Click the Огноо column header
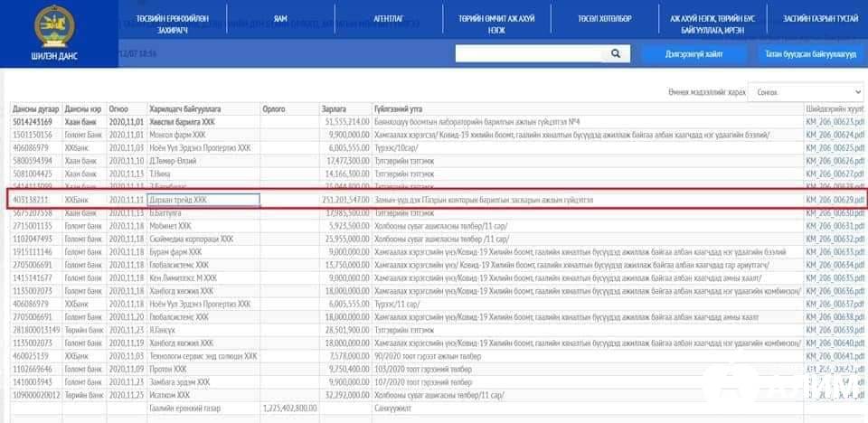Viewport: 868px width, 423px height. [118, 109]
